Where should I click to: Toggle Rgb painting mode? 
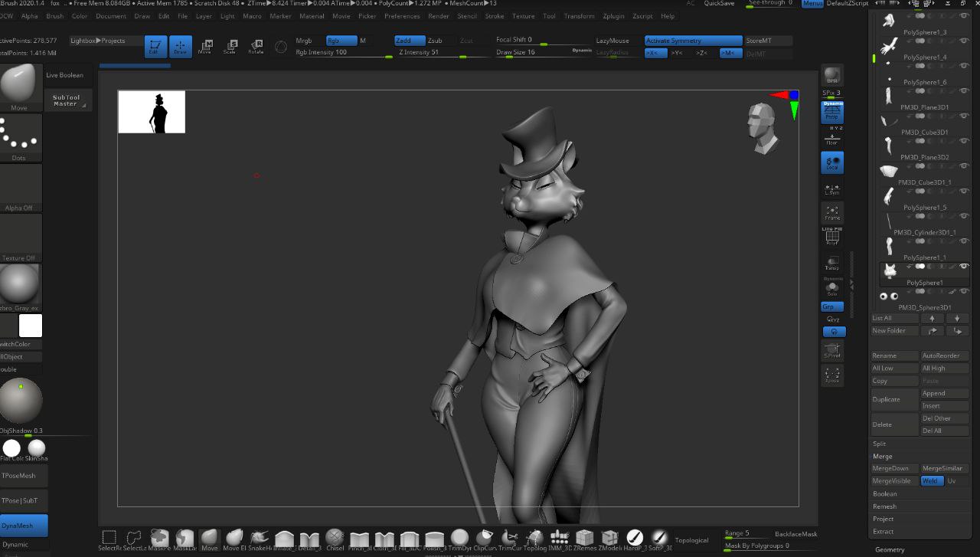point(341,41)
